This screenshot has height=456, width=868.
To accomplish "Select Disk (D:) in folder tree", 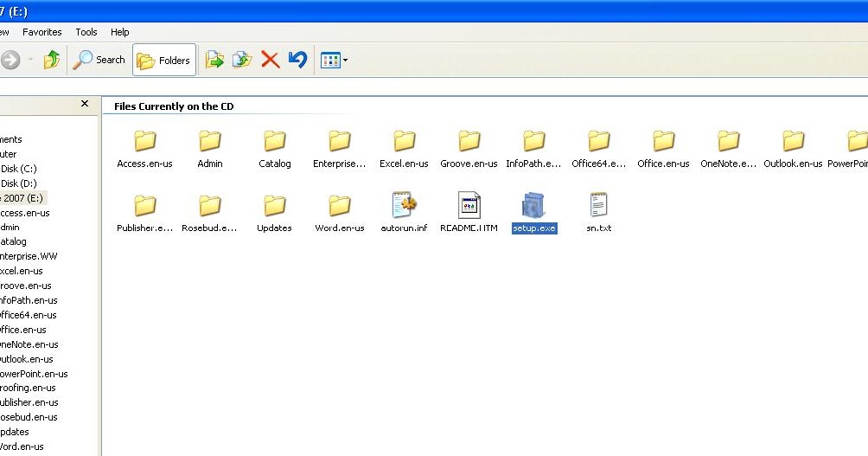I will tap(19, 183).
